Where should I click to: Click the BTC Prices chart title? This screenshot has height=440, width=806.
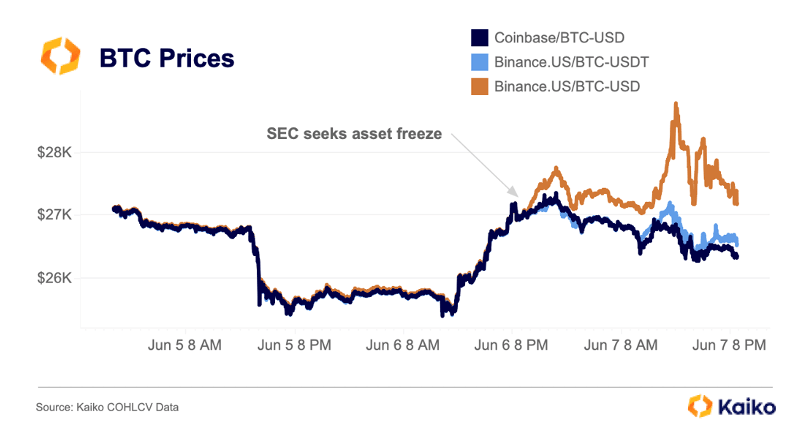coord(167,58)
